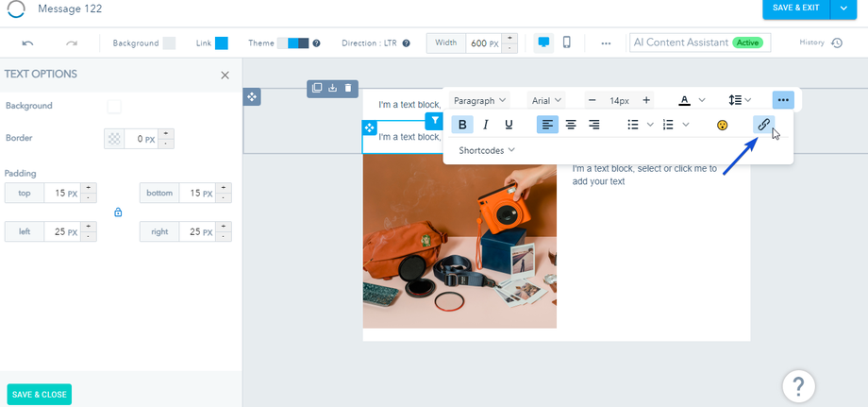Open the line height dropdown

click(x=740, y=100)
